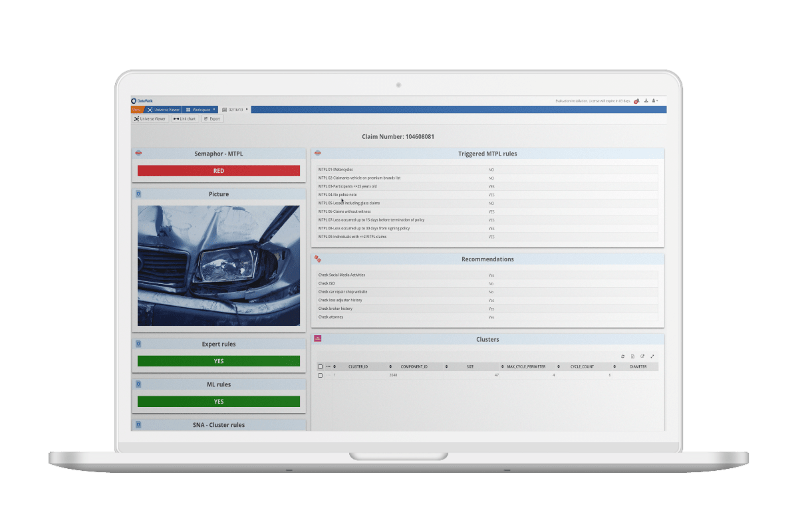Open the notifications bell icon
The image size is (798, 532).
636,101
